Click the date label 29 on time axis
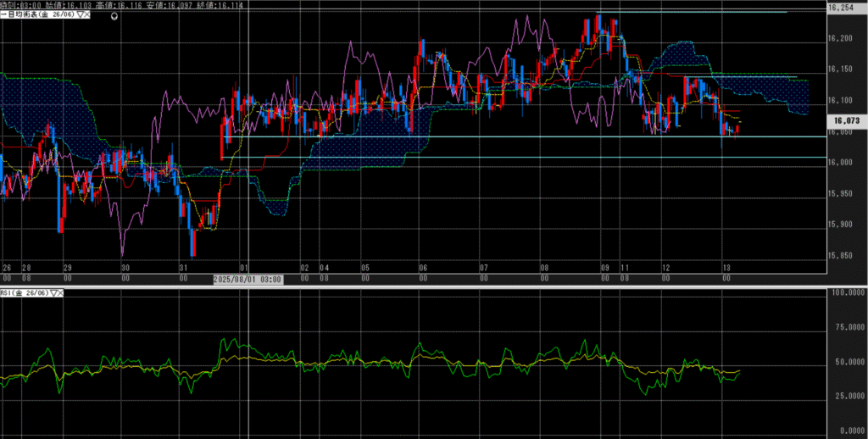 68,268
